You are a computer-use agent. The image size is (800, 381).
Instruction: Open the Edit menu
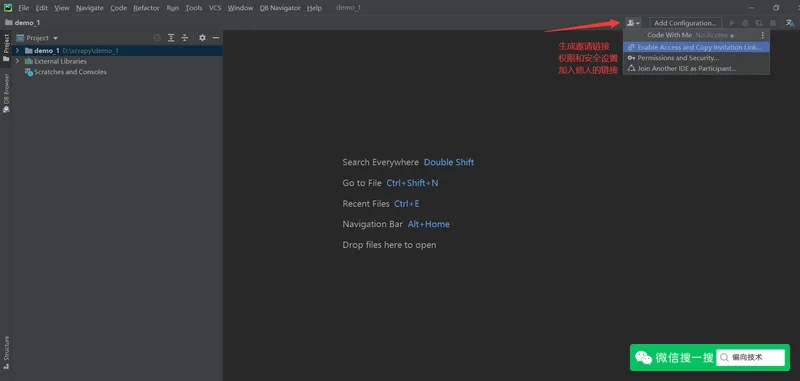click(x=42, y=8)
